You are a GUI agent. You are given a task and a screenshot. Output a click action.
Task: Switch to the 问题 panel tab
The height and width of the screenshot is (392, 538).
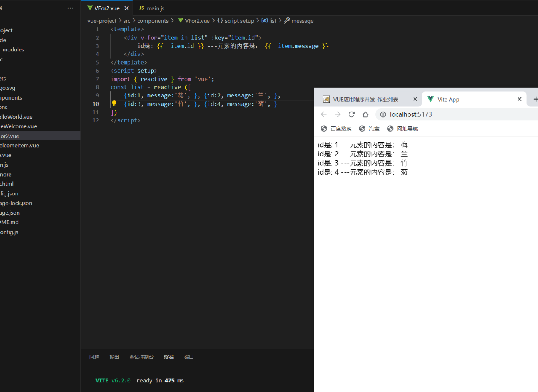(94, 357)
